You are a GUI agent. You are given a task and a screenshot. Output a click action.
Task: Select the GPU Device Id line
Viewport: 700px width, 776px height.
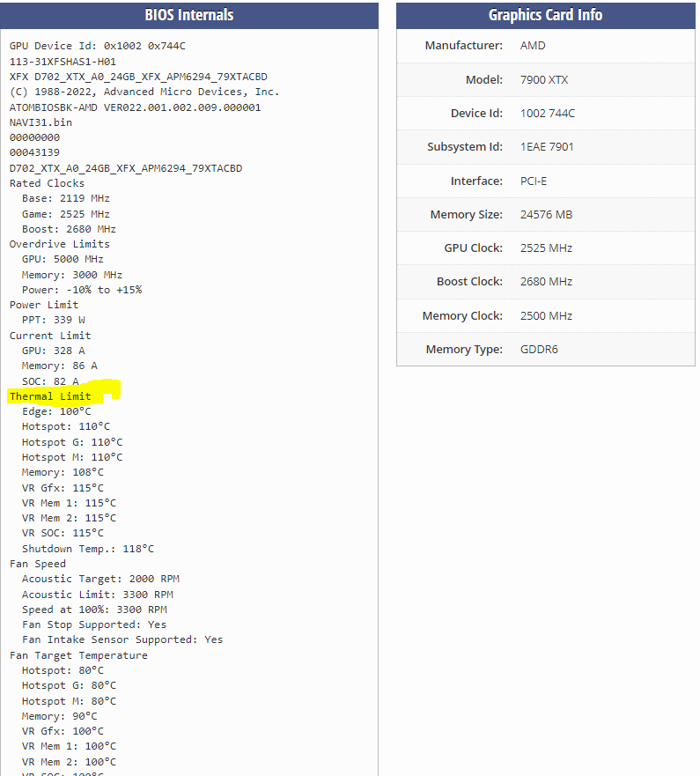(98, 46)
